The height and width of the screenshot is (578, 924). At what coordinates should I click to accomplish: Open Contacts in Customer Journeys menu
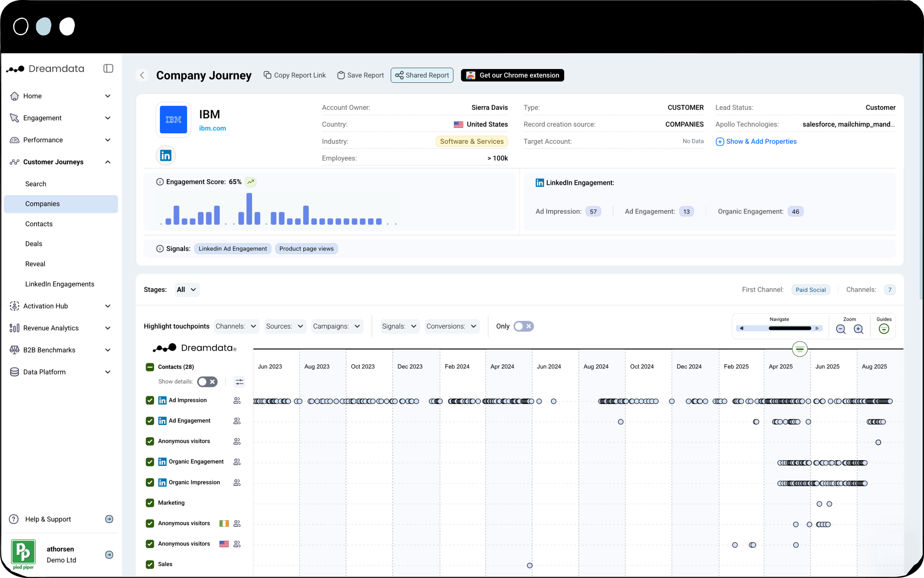point(39,224)
